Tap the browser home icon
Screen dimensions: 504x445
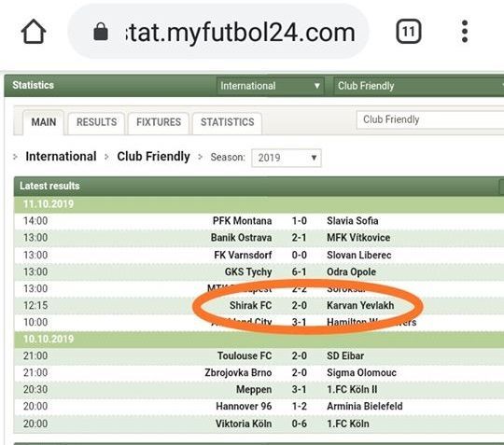[34, 31]
